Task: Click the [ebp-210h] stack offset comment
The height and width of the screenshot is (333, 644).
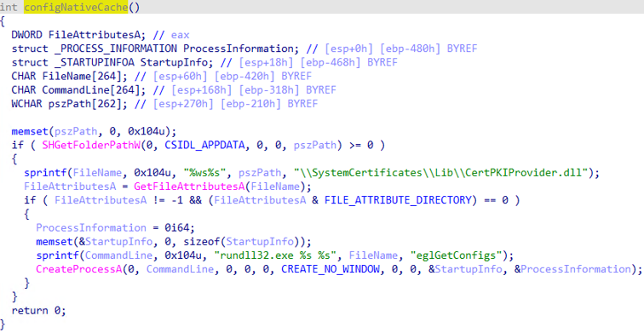Action: (x=252, y=104)
